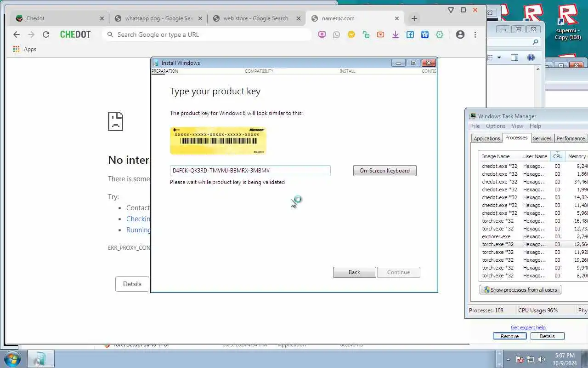Click the yellow product key sticker image
Screen dimensions: 588x368
pos(218,141)
